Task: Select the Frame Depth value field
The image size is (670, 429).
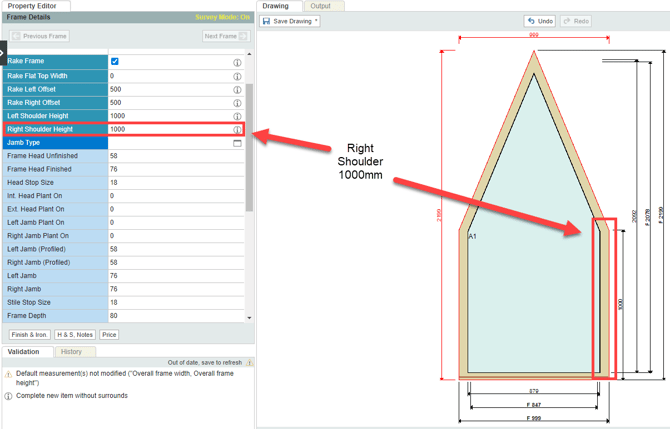Action: (168, 316)
